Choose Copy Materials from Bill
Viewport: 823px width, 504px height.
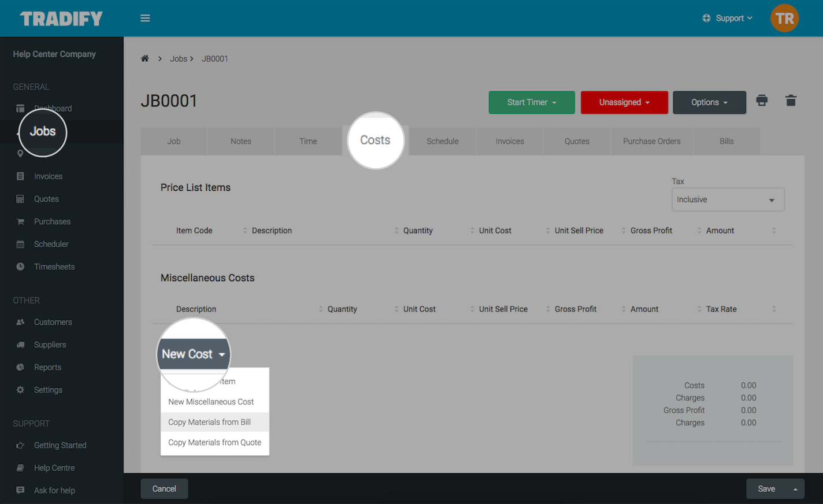215,422
